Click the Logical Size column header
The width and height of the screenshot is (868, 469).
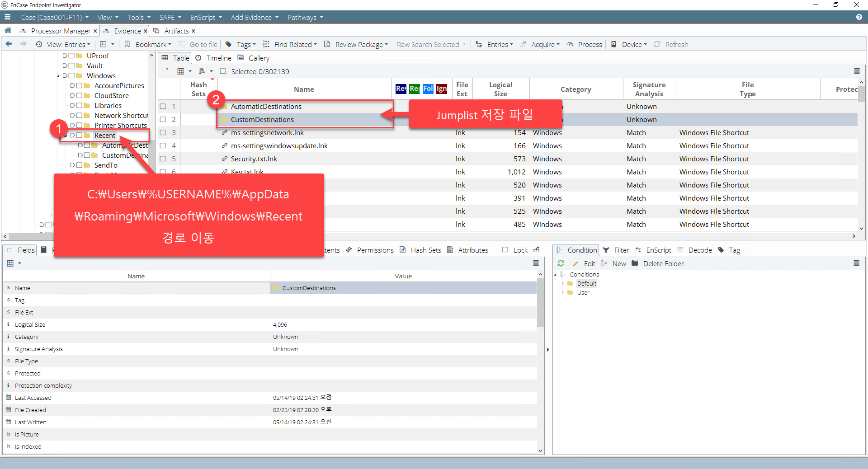500,89
